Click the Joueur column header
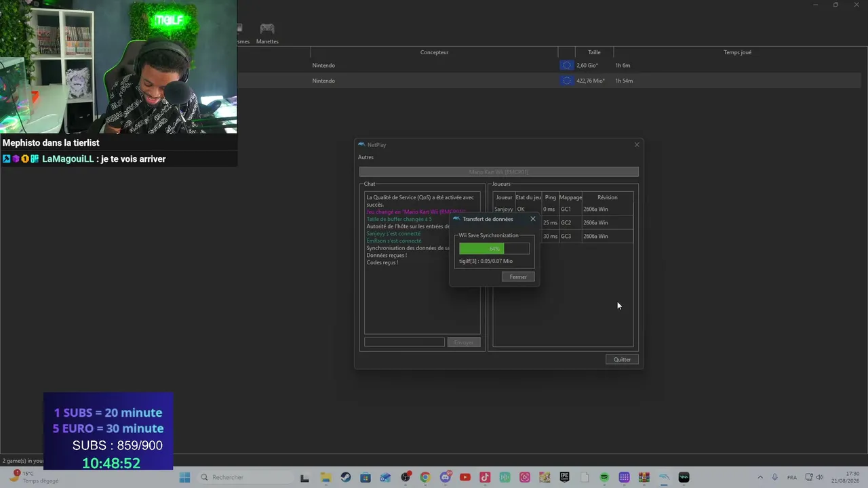This screenshot has height=488, width=868. coord(504,197)
